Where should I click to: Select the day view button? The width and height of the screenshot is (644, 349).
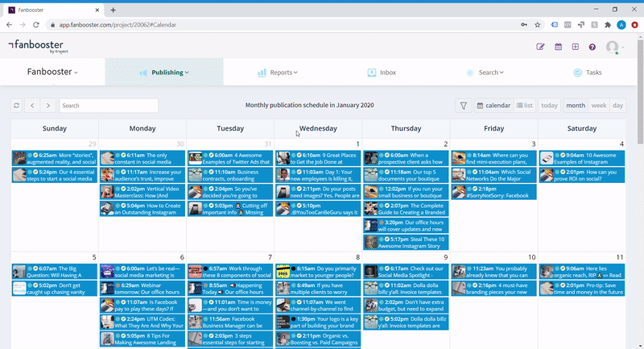(x=617, y=106)
